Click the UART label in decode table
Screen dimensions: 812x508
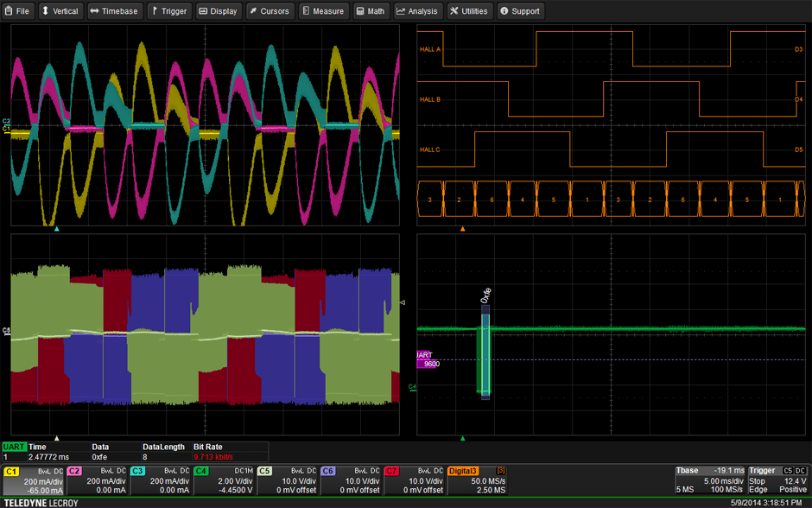[x=14, y=447]
